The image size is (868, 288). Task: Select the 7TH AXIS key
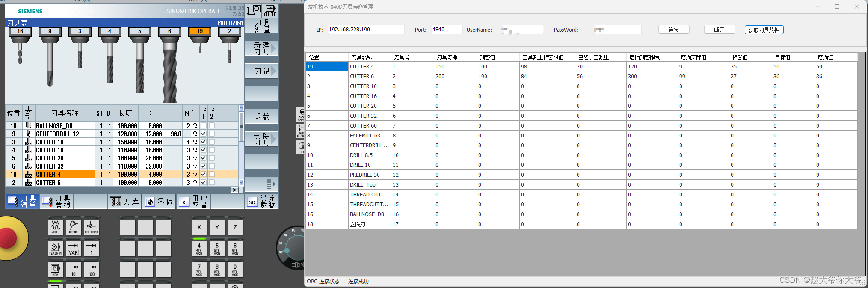click(x=199, y=270)
